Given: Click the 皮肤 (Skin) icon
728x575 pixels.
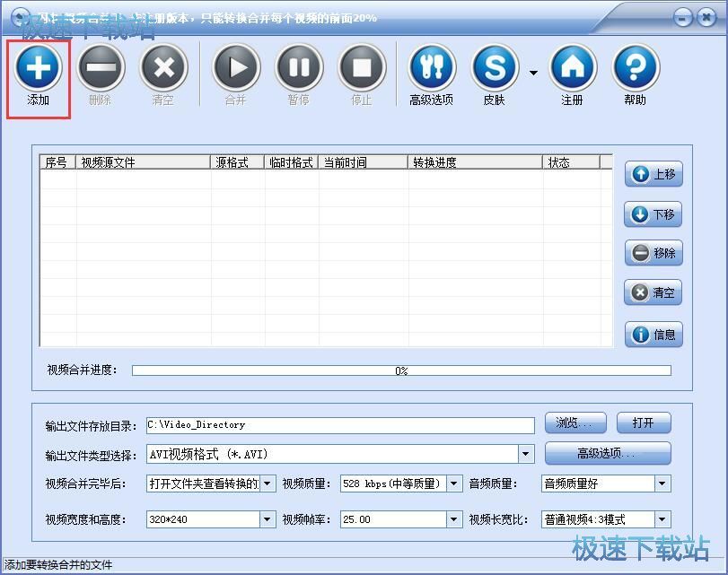Looking at the screenshot, I should click(x=495, y=67).
